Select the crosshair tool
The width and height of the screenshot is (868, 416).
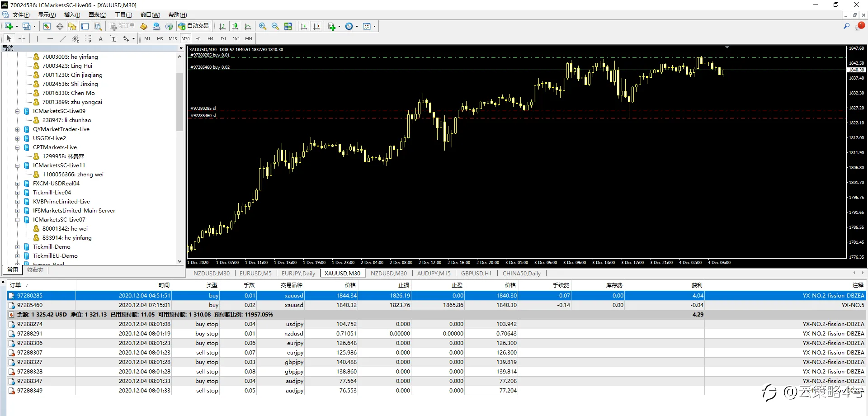(x=22, y=38)
